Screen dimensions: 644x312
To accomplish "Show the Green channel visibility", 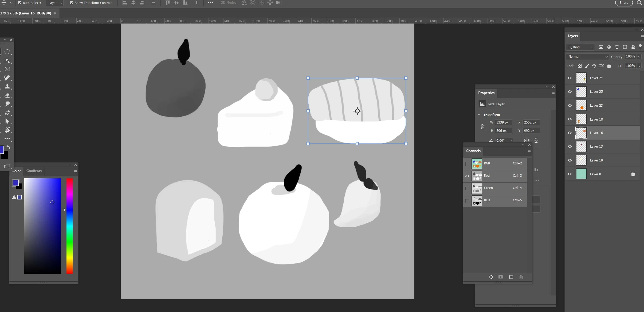I will (467, 188).
